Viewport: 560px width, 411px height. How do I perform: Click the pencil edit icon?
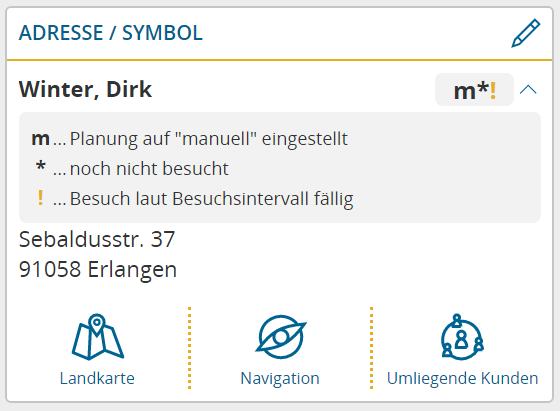[526, 33]
